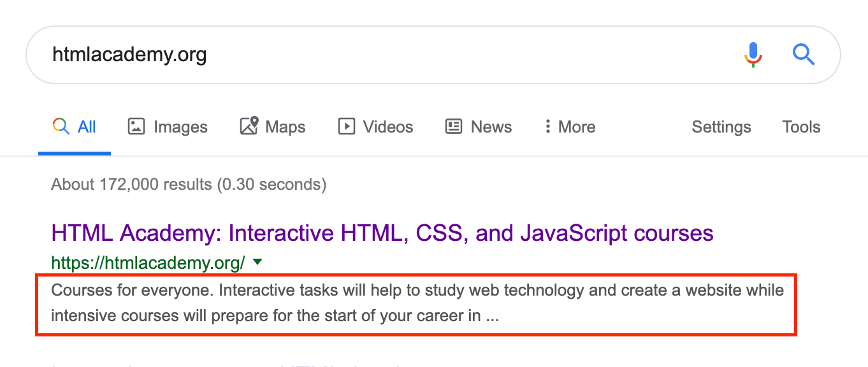Open the Tools filter options
Screen dimensions: 868x367
pyautogui.click(x=800, y=127)
